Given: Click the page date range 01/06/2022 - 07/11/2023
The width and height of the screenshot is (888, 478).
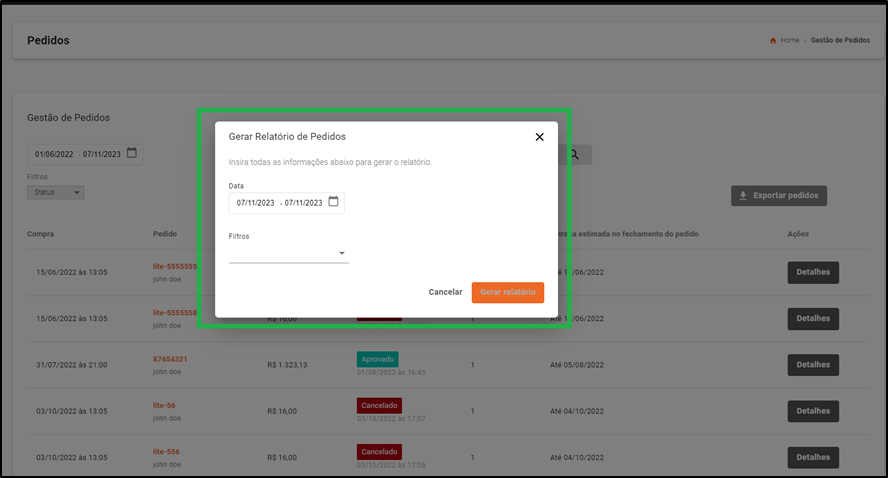Looking at the screenshot, I should pos(85,154).
